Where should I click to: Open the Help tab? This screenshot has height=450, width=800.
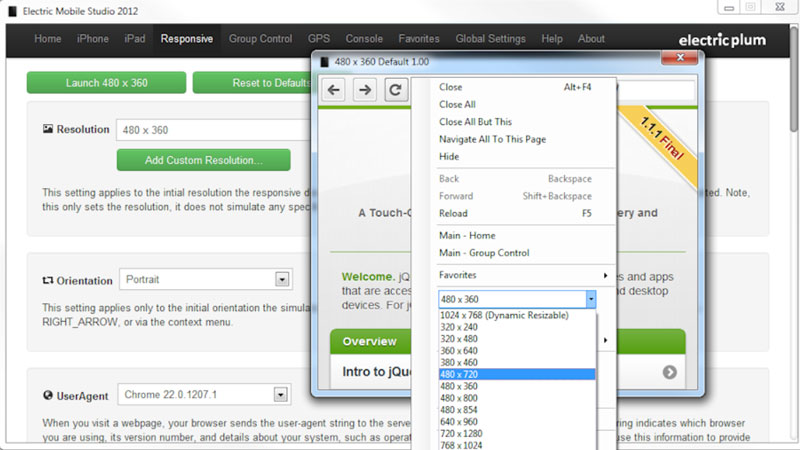click(x=552, y=39)
